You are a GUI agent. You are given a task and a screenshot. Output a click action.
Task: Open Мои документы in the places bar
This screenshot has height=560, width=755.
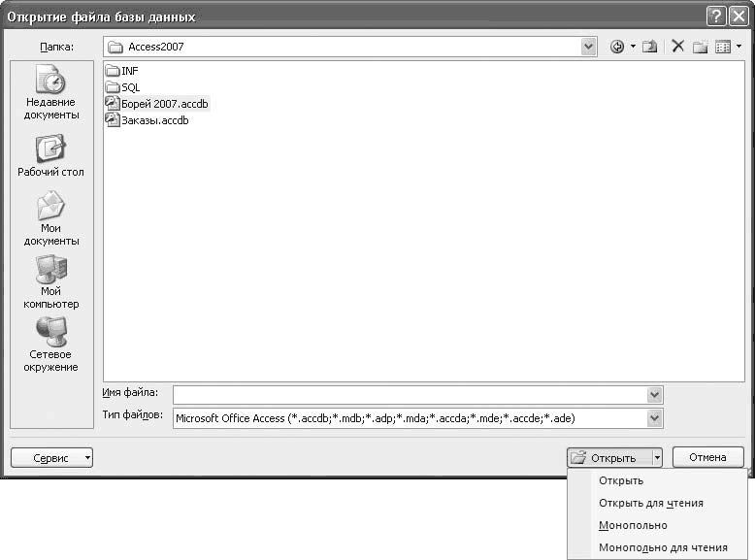[x=51, y=218]
